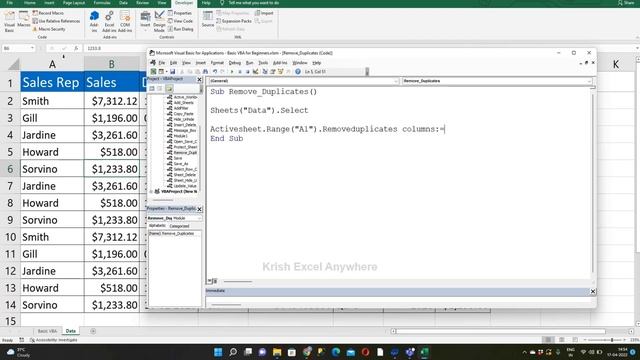The image size is (640, 360).
Task: Open the Name Box dropdown
Action: click(x=32, y=48)
